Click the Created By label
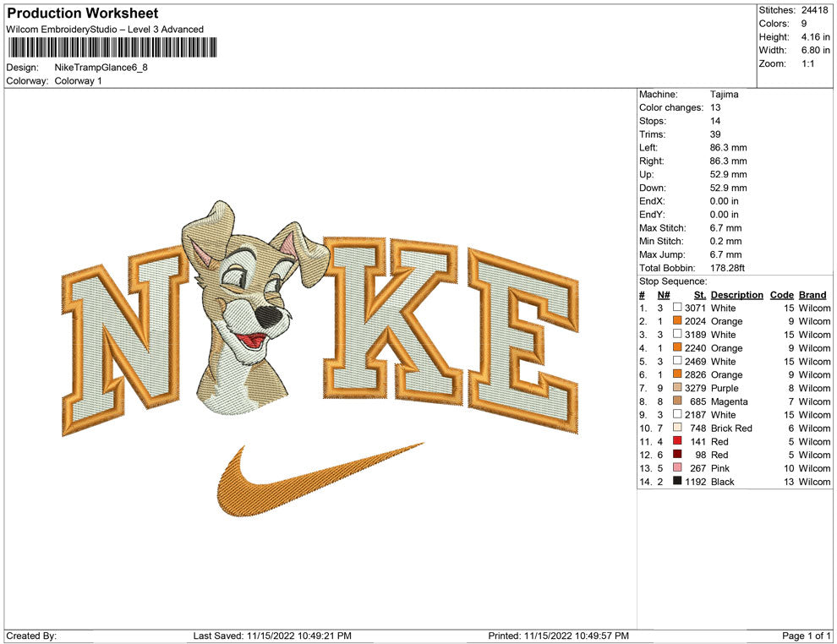Screen dimensions: 837x644 point(31,636)
